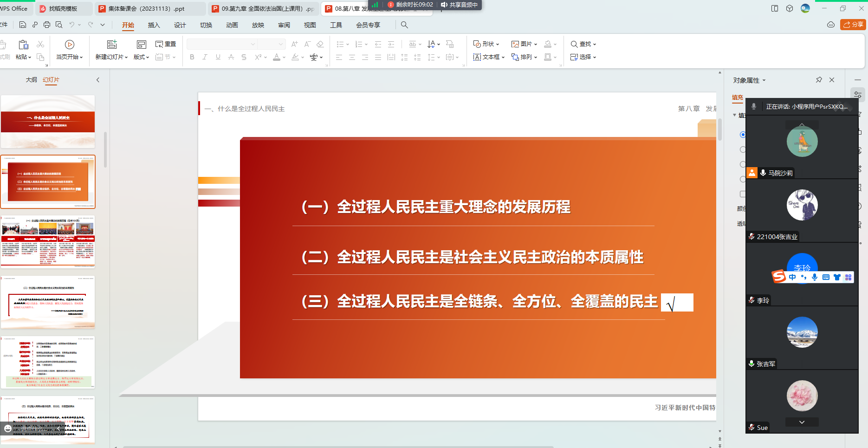
Task: Pin the 对象属性 panel with pushpin icon
Action: pyautogui.click(x=819, y=80)
